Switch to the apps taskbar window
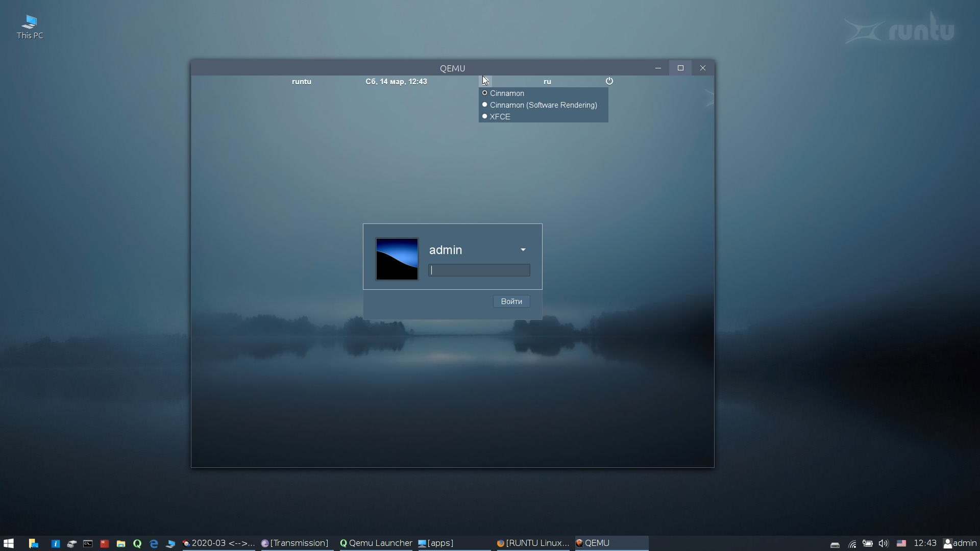This screenshot has width=980, height=551. 454,543
